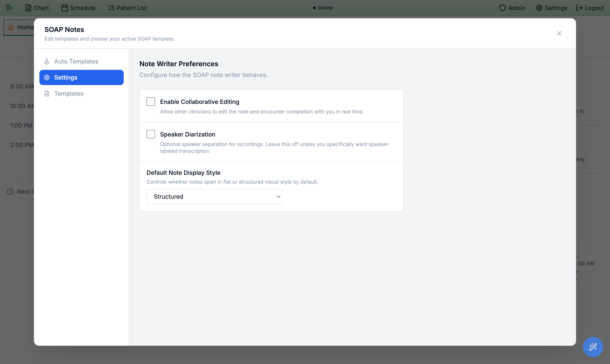Click the stamp icon beside Auto Templates

pos(47,61)
